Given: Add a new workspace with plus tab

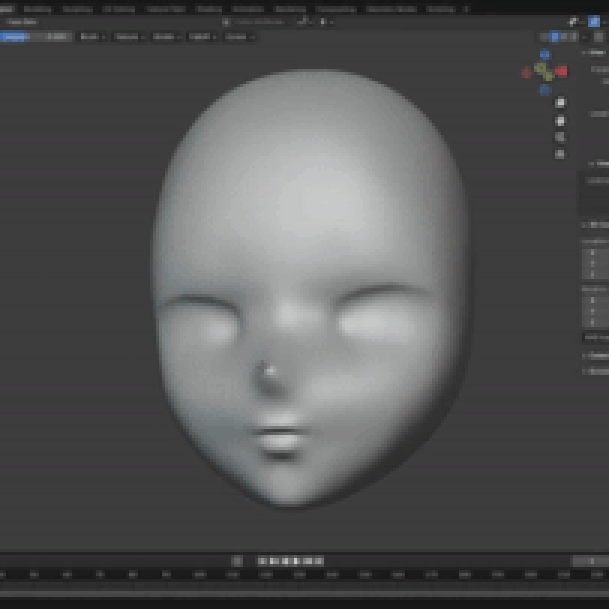Looking at the screenshot, I should click(466, 9).
